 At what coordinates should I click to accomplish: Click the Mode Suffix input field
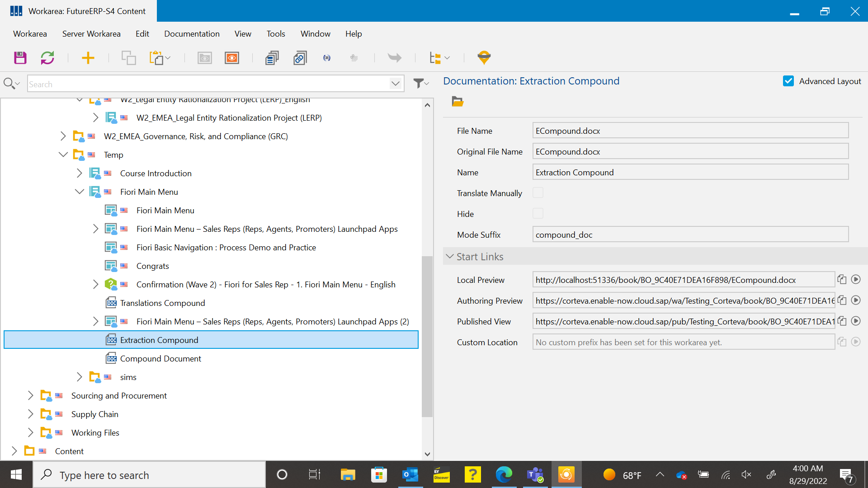coord(690,235)
